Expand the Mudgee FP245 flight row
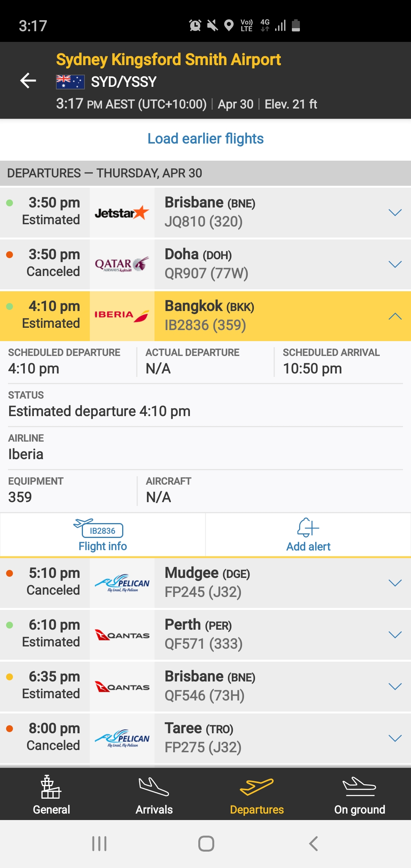Screen dimensions: 411x868 395,583
